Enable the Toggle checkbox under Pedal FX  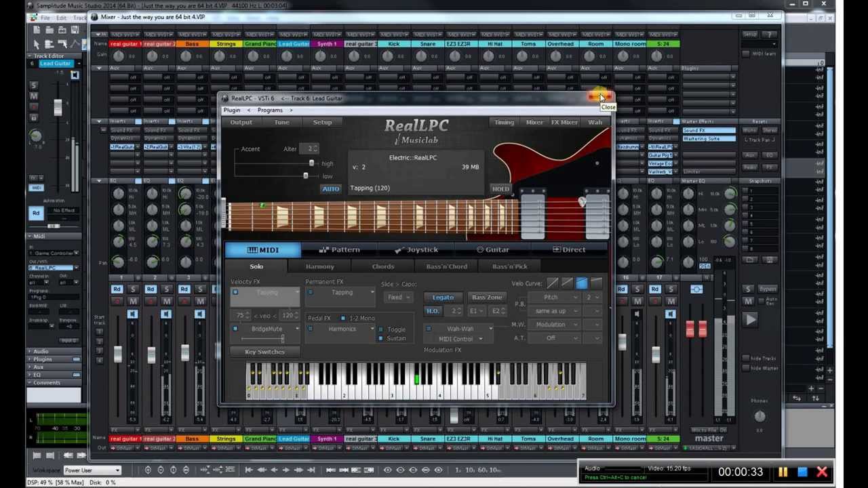click(381, 329)
